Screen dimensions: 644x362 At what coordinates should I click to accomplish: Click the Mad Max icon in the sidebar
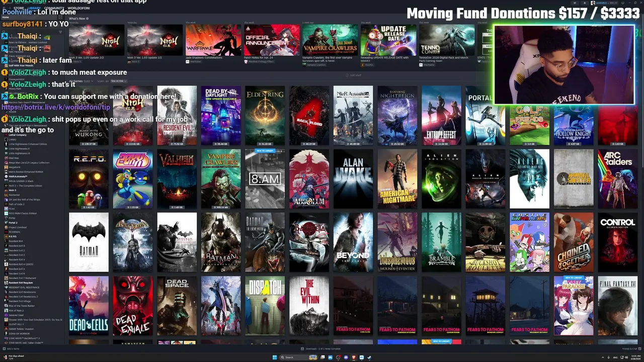(x=6, y=158)
